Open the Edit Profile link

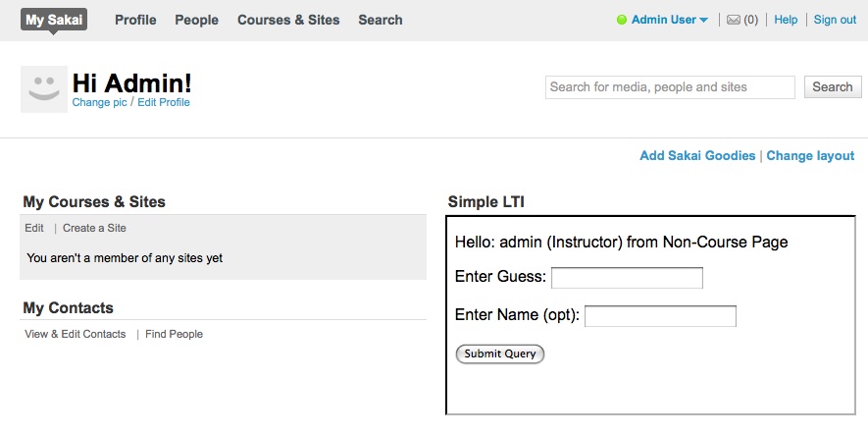pos(164,102)
